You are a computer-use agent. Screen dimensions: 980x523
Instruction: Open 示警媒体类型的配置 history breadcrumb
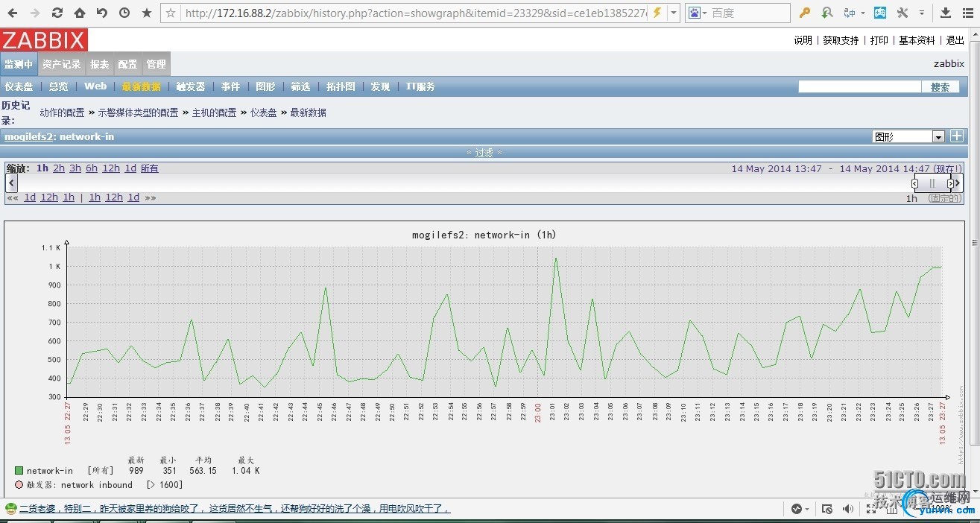[x=139, y=112]
